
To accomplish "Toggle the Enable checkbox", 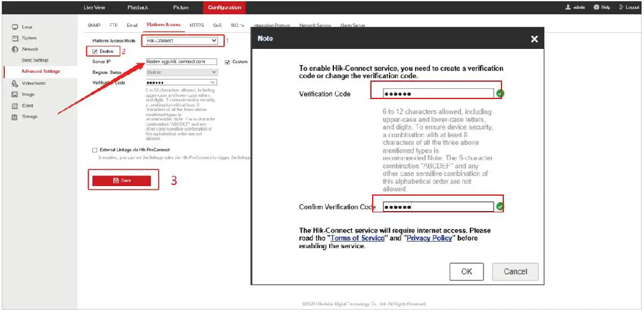I will pos(95,51).
